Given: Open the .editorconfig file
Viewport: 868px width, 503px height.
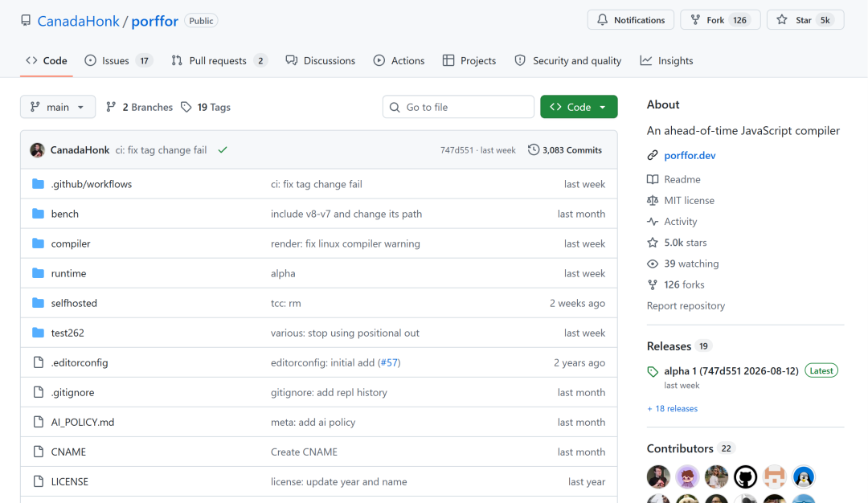Looking at the screenshot, I should point(79,363).
